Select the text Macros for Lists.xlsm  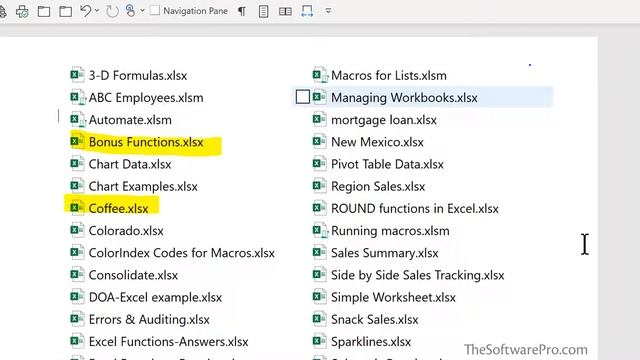389,76
